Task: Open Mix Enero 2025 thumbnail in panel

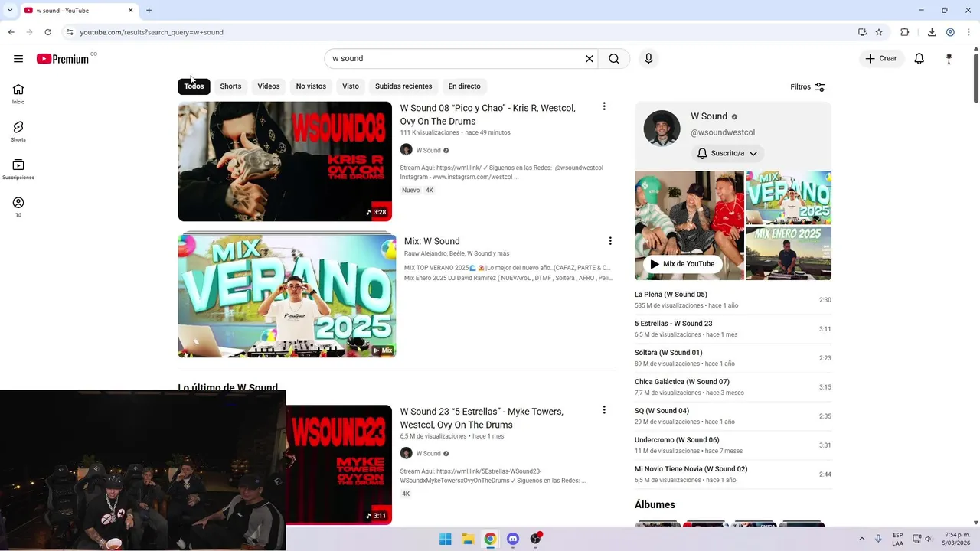Action: pos(789,253)
